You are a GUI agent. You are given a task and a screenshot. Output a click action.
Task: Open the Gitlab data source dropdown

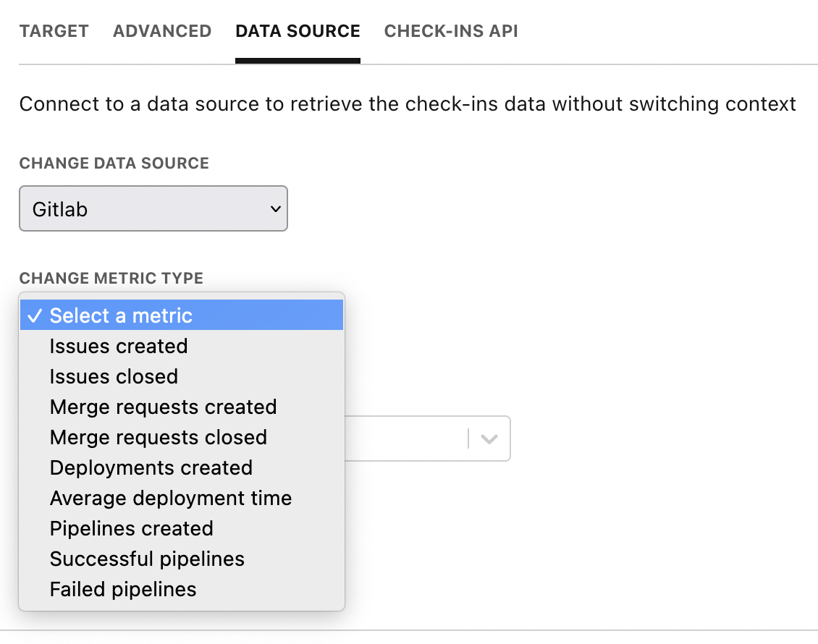[x=153, y=209]
